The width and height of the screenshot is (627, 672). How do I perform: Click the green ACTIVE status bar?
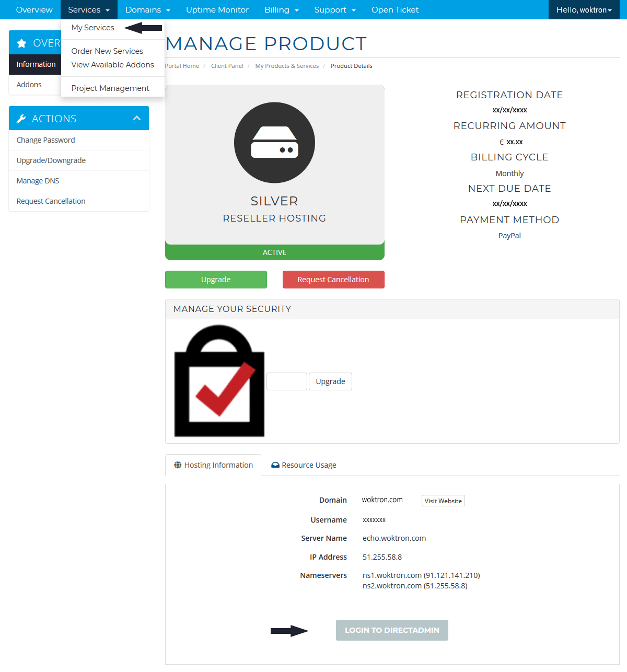(x=275, y=252)
